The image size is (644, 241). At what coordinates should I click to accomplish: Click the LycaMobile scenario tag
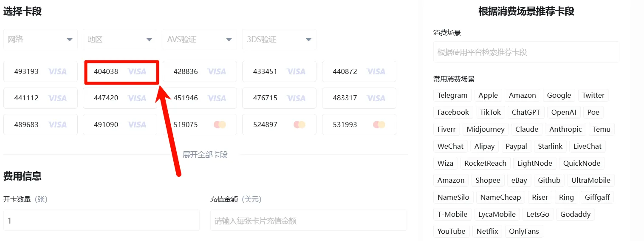[x=497, y=214]
